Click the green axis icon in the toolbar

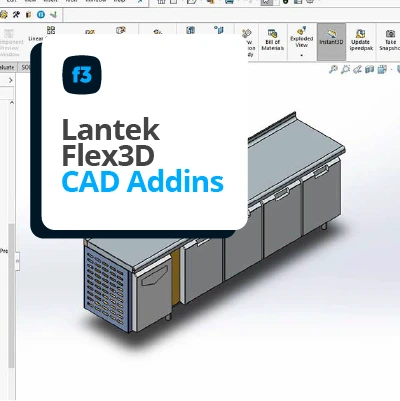pos(53,15)
